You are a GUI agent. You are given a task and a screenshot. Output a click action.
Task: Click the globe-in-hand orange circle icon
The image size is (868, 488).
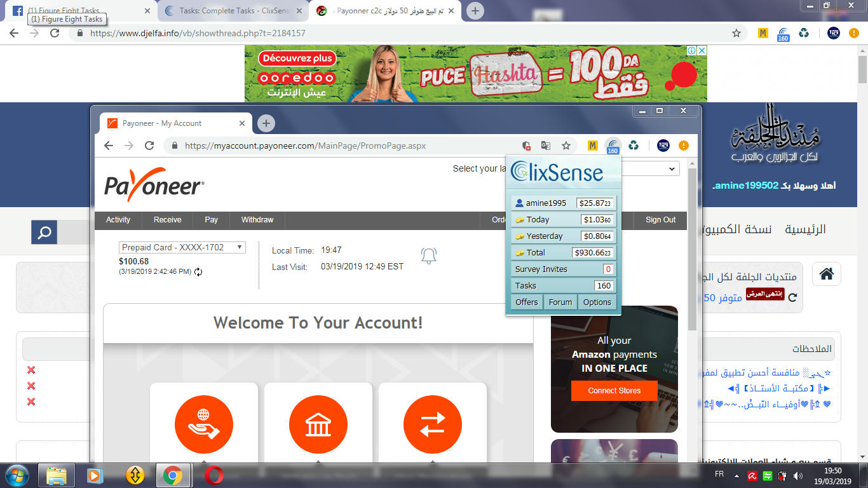(x=204, y=424)
